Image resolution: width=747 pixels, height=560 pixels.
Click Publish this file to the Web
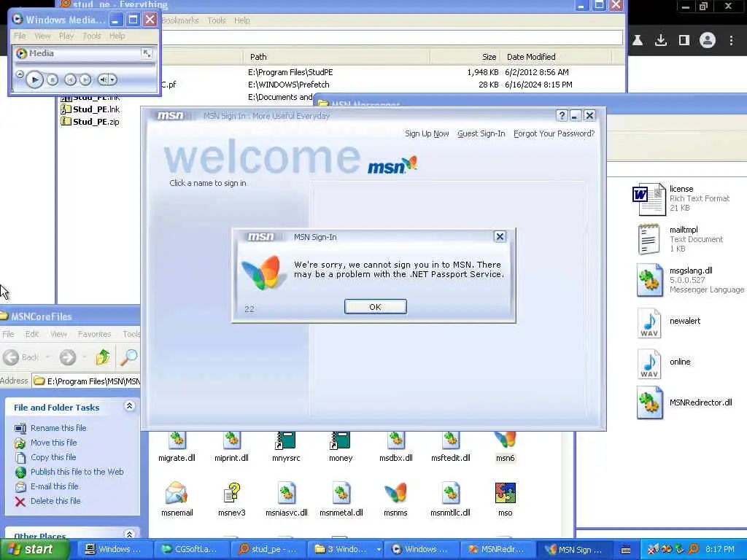69,472
